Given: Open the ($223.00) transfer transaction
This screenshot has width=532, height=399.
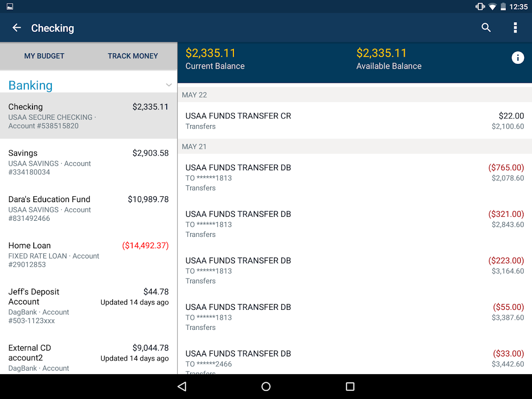Looking at the screenshot, I should click(x=355, y=270).
